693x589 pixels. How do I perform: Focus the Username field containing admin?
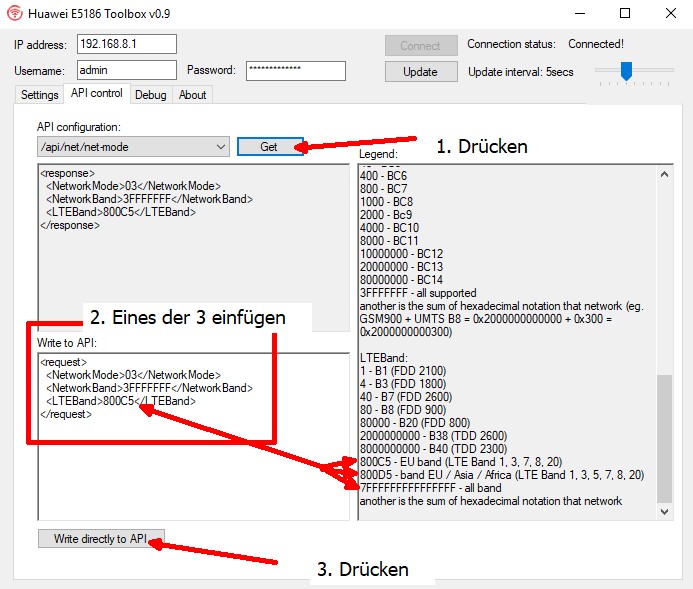click(127, 70)
